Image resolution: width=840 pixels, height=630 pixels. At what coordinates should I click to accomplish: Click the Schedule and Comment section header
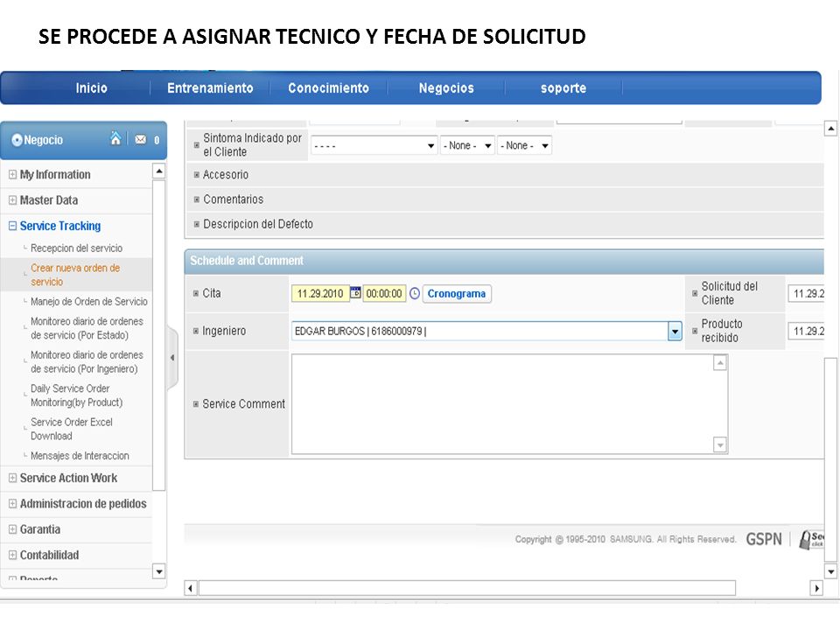click(504, 261)
